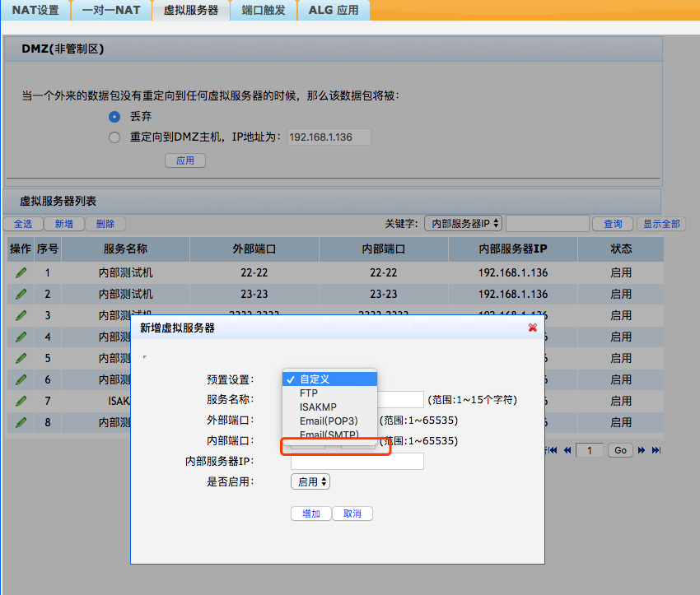Viewport: 700px width, 595px height.
Task: Switch to 虚拟服务器 tab
Action: (190, 10)
